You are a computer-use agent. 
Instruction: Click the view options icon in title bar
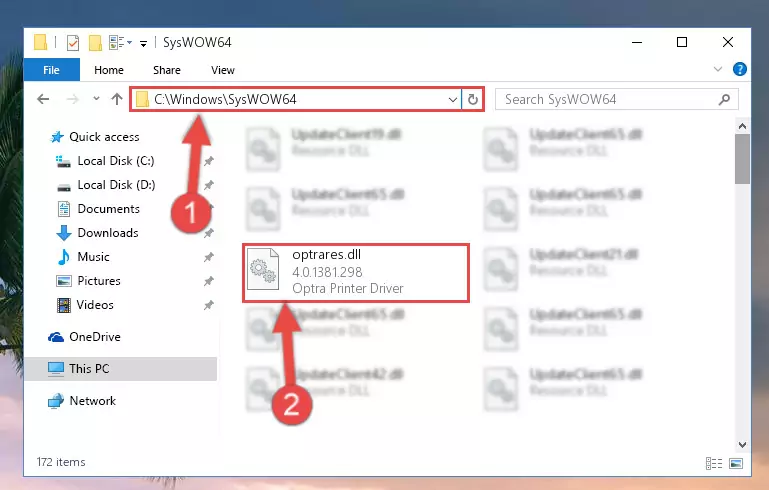pos(117,43)
